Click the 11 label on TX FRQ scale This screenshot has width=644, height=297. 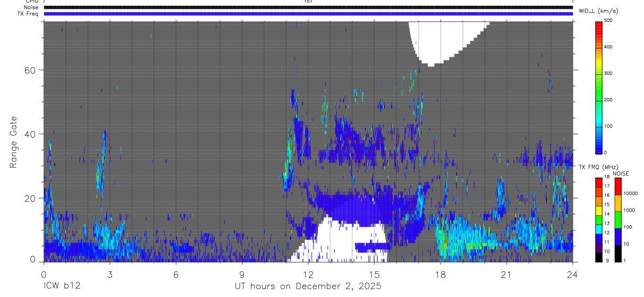[607, 242]
